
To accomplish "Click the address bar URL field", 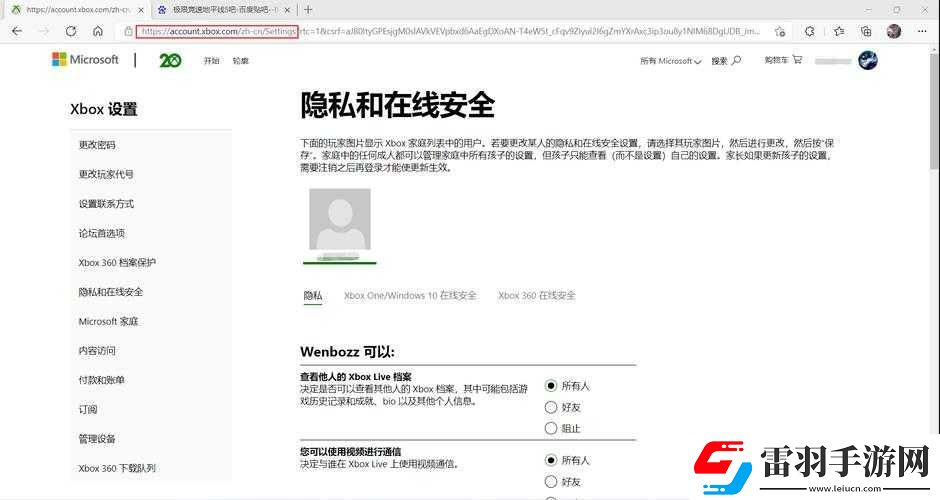I will point(450,31).
